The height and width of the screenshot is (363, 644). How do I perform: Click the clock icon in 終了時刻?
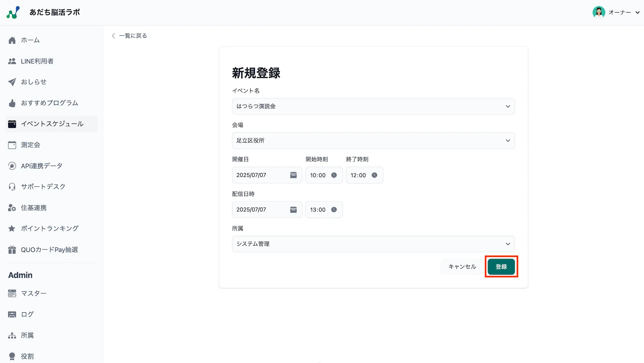click(375, 175)
